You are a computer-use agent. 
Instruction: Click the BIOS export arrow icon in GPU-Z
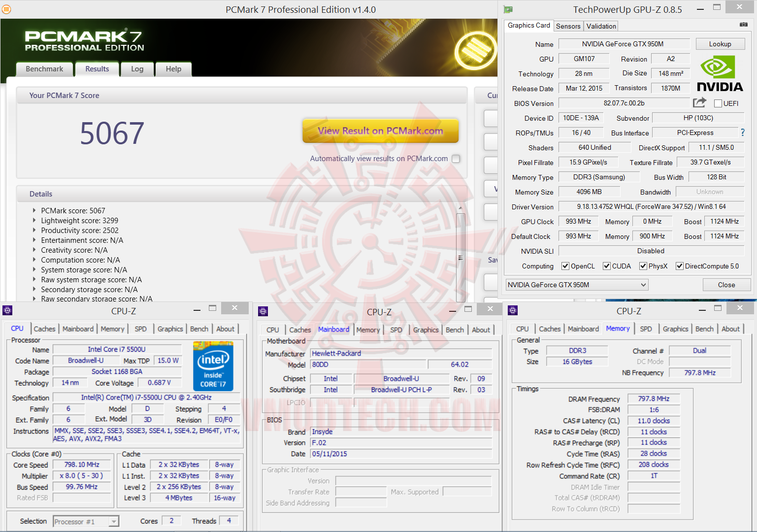699,102
